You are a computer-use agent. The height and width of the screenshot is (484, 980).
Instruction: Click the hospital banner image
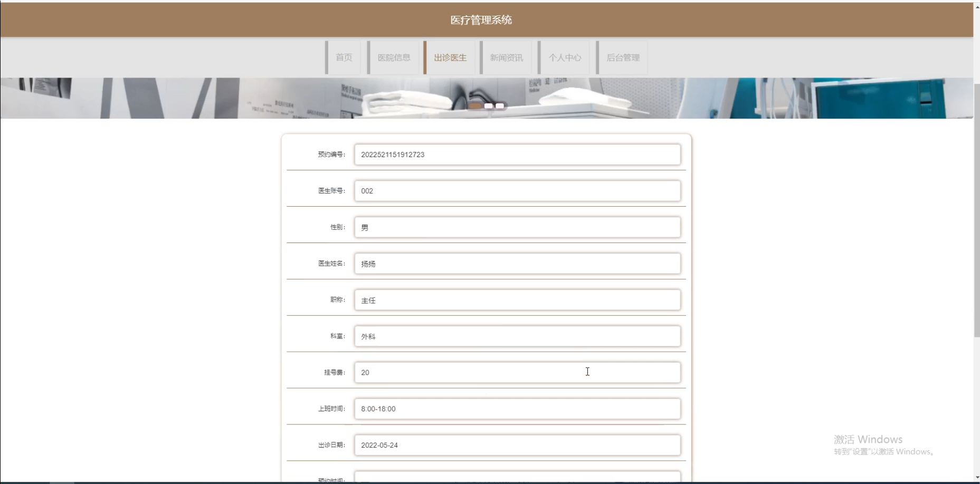(x=487, y=98)
